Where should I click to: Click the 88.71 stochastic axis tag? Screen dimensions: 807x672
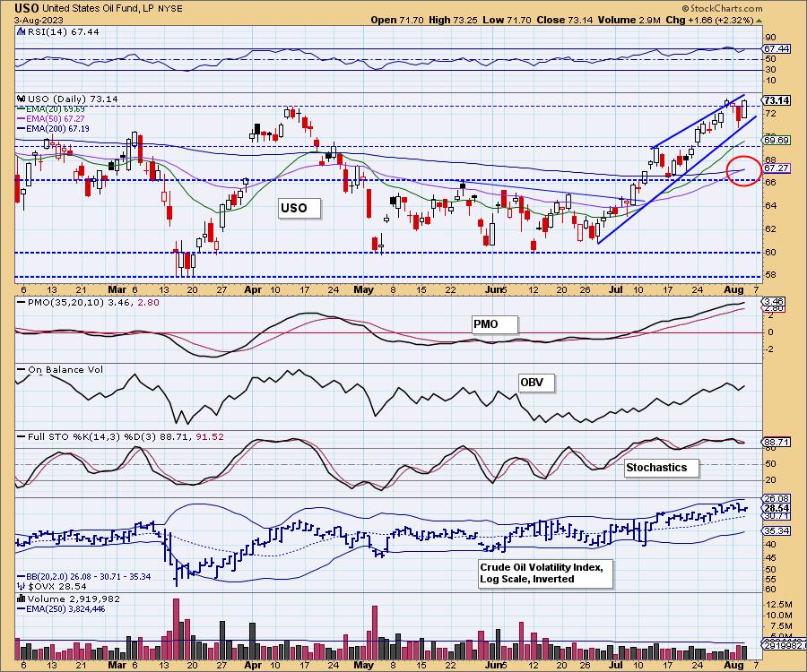777,442
